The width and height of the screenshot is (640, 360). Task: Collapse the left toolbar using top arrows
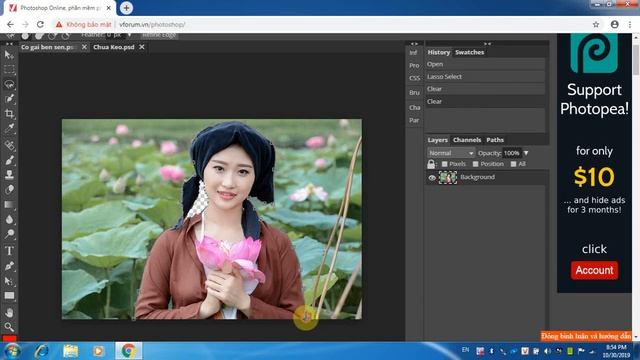[x=9, y=44]
